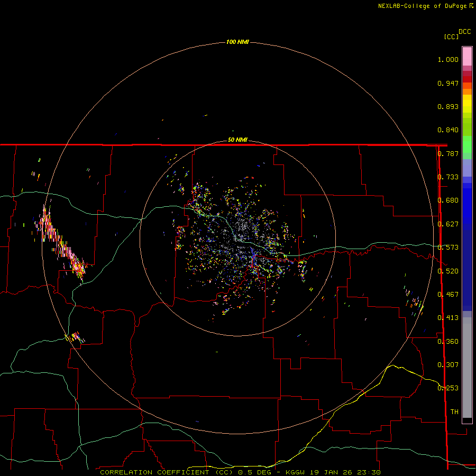Click the bright green color bar segment
476x476 pixels.
click(467, 144)
